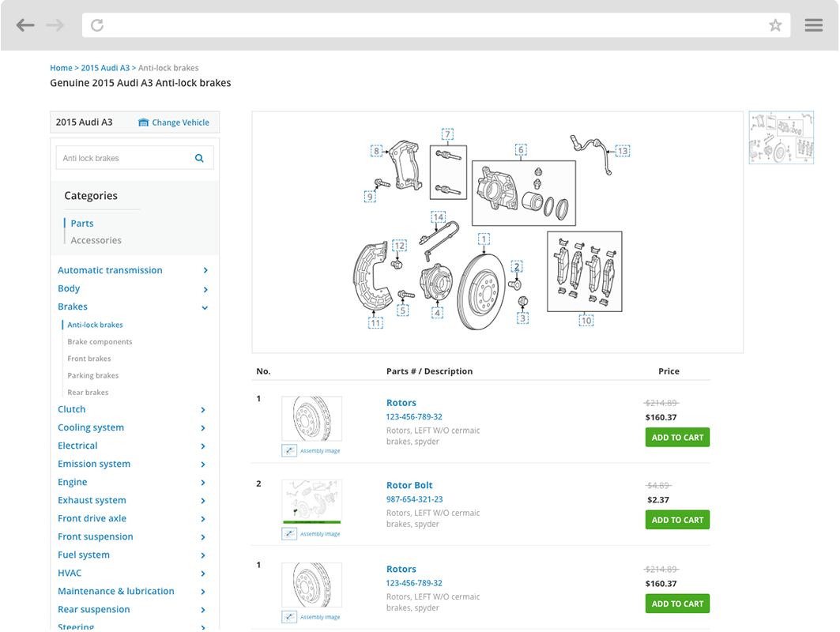The image size is (840, 632).
Task: Collapse the Brakes category
Action: 204,307
